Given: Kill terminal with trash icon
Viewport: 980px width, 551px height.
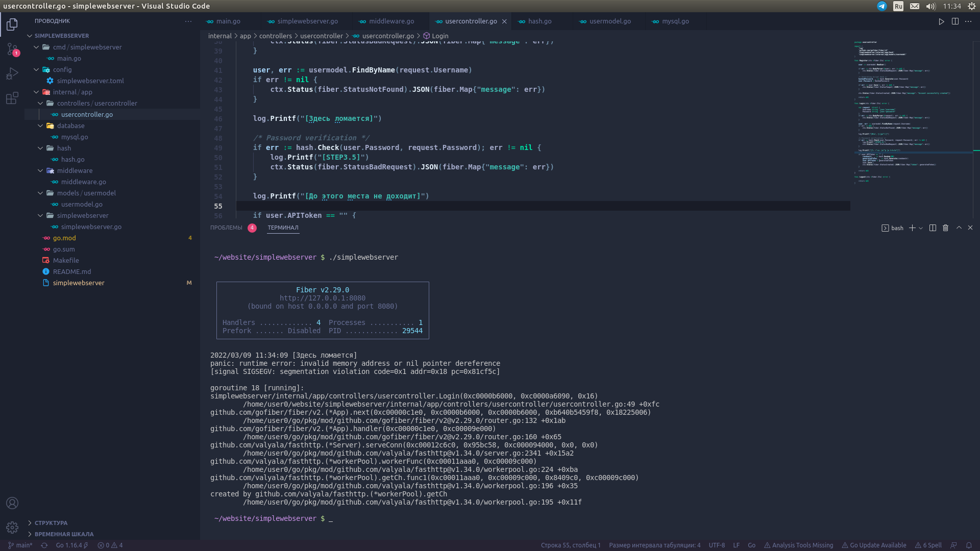Looking at the screenshot, I should coord(945,228).
